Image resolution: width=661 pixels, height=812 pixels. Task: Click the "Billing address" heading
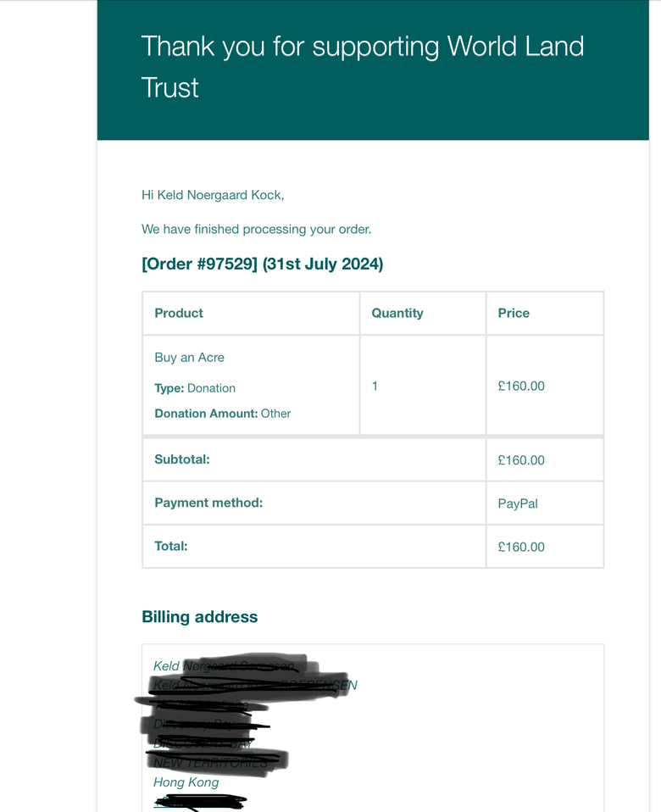200,617
